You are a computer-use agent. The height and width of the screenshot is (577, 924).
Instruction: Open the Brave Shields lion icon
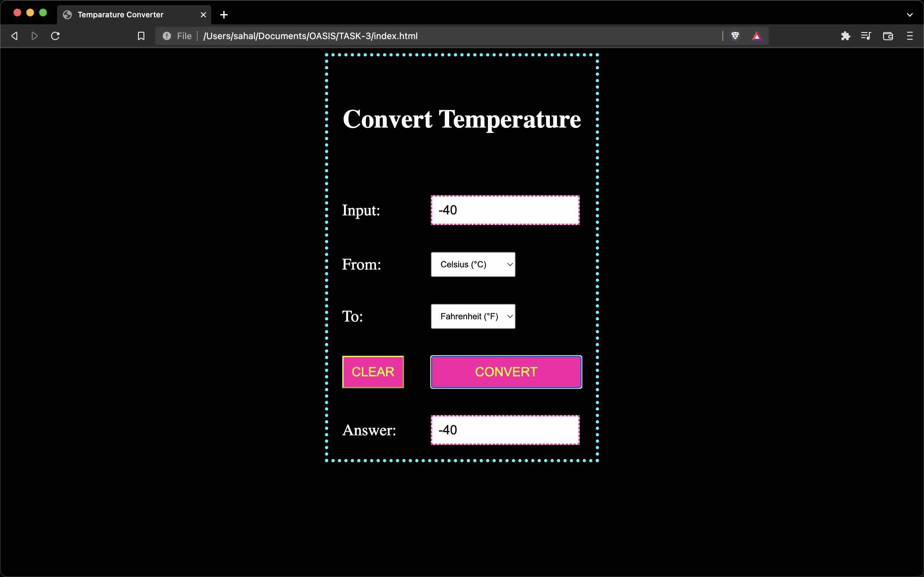pos(735,36)
